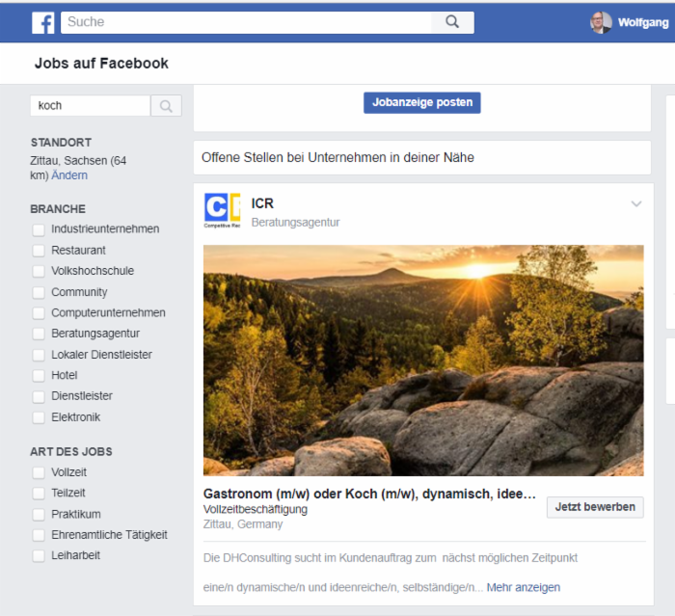This screenshot has width=675, height=616.
Task: Check the Vollzeit job type
Action: click(39, 472)
